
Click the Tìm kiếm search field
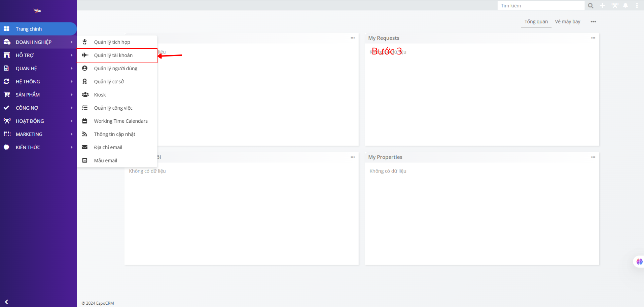point(540,6)
